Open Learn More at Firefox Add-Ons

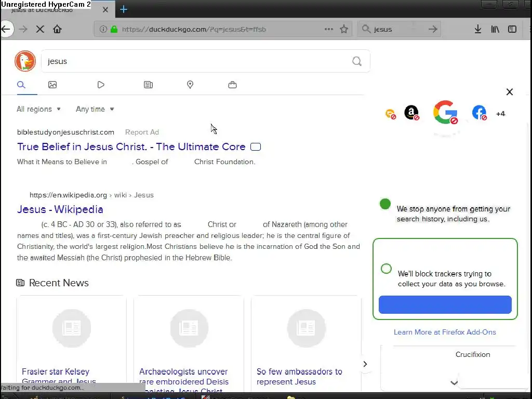[445, 332]
